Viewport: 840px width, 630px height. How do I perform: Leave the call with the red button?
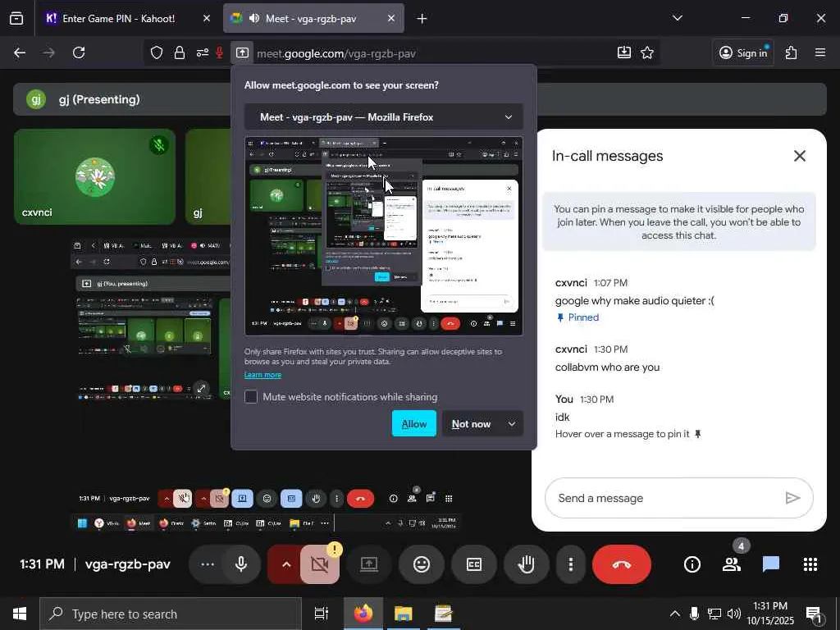[622, 564]
